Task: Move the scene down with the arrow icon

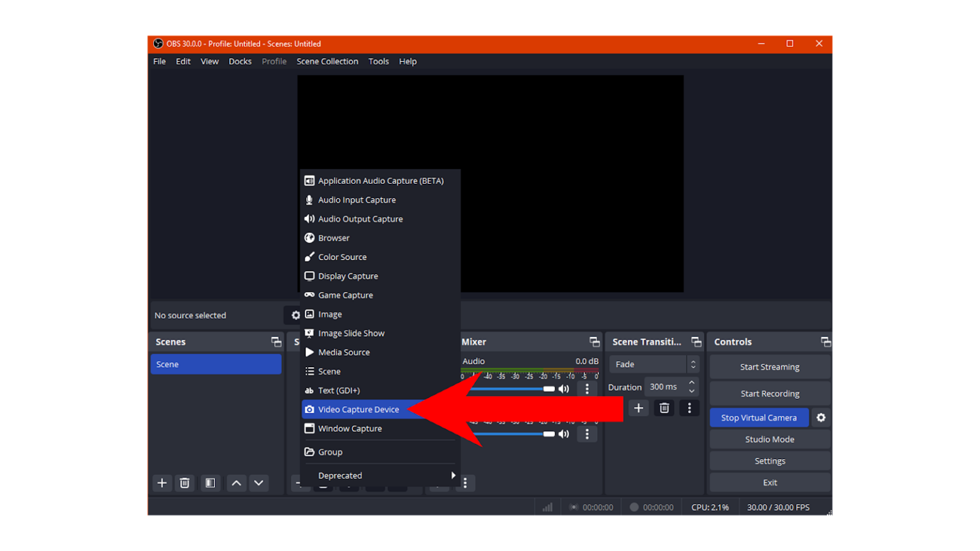Action: pyautogui.click(x=259, y=483)
